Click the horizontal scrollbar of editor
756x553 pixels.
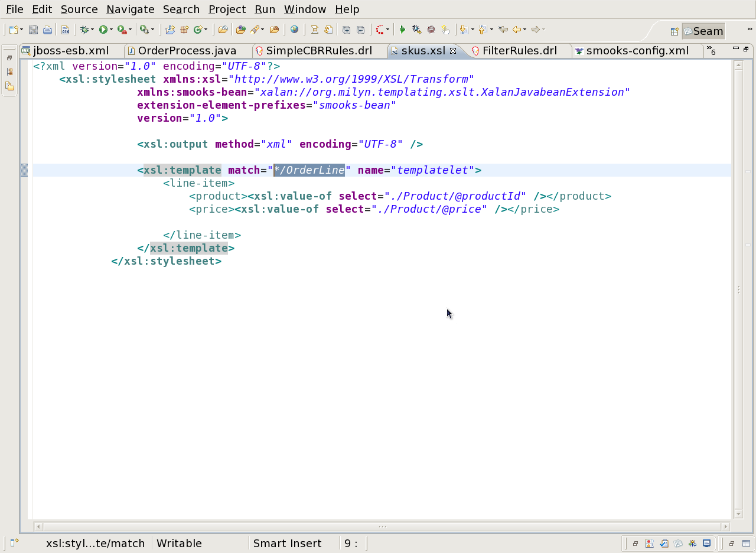pyautogui.click(x=382, y=526)
